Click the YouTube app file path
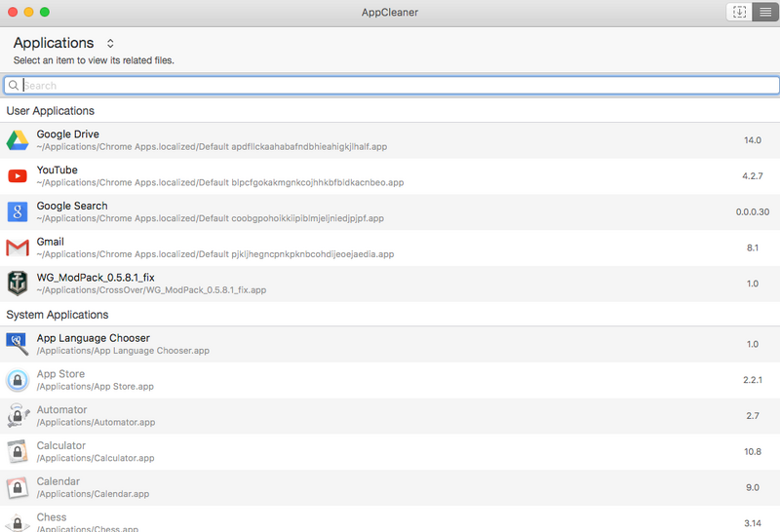 pyautogui.click(x=220, y=182)
